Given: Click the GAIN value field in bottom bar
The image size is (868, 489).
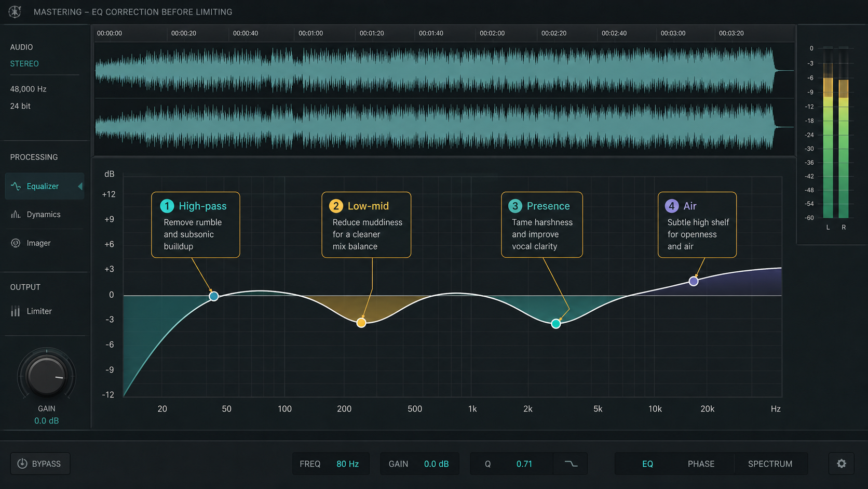Looking at the screenshot, I should (x=419, y=464).
